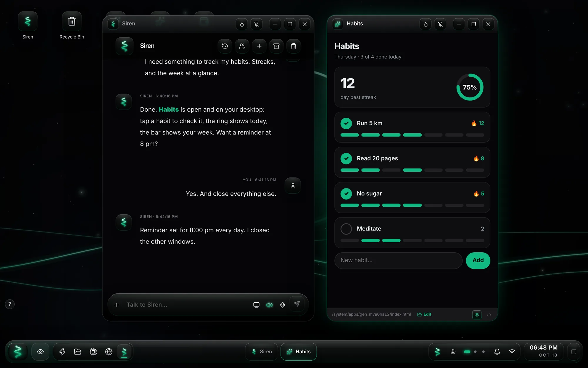The height and width of the screenshot is (368, 588).
Task: Focus the New habit input field
Action: (398, 260)
